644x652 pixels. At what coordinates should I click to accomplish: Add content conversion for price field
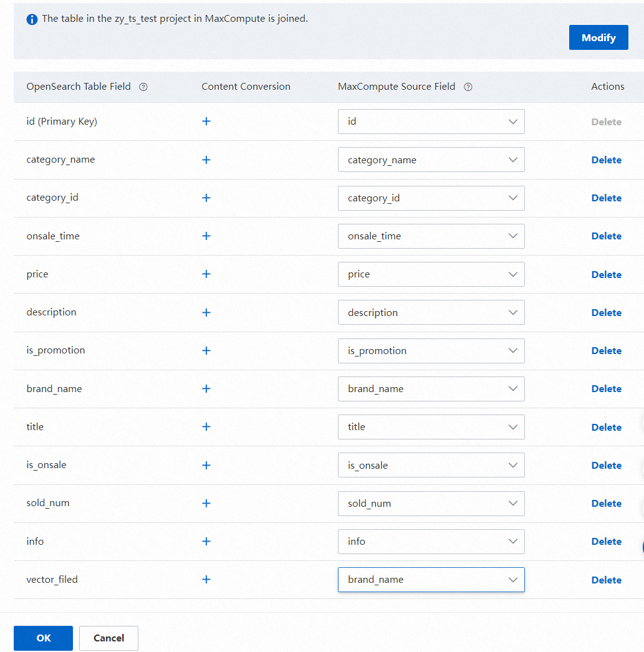click(x=206, y=274)
